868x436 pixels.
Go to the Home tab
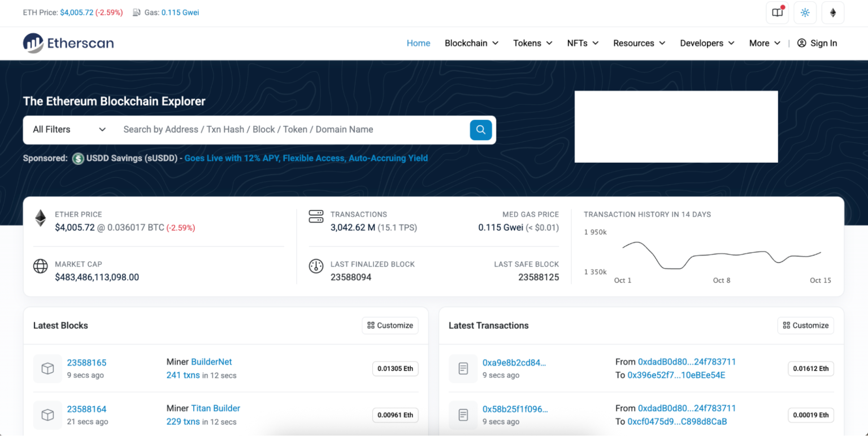click(x=418, y=43)
